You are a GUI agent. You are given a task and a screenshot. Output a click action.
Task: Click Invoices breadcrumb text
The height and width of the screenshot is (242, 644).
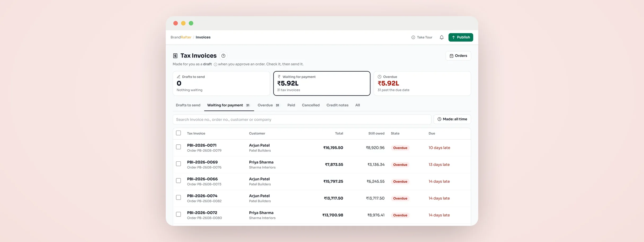203,37
